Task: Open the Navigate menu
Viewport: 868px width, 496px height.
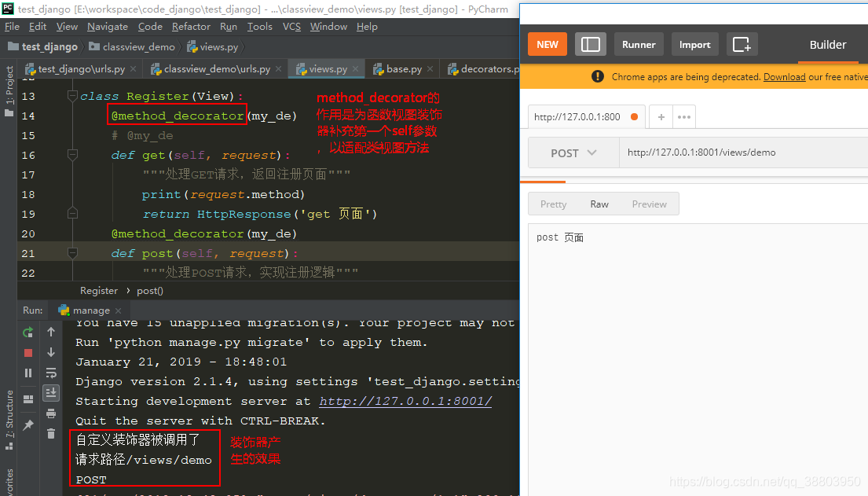Action: coord(108,27)
